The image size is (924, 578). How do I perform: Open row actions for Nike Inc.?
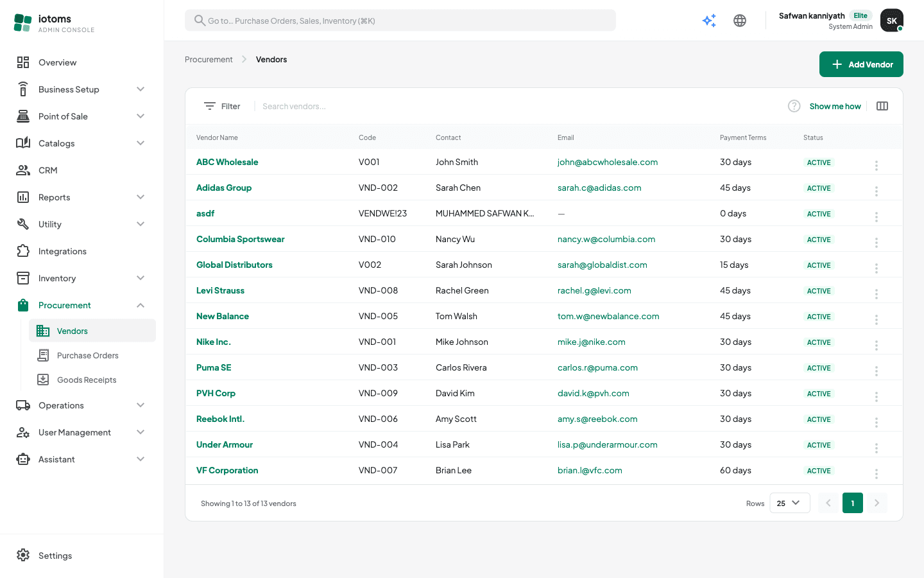877,345
